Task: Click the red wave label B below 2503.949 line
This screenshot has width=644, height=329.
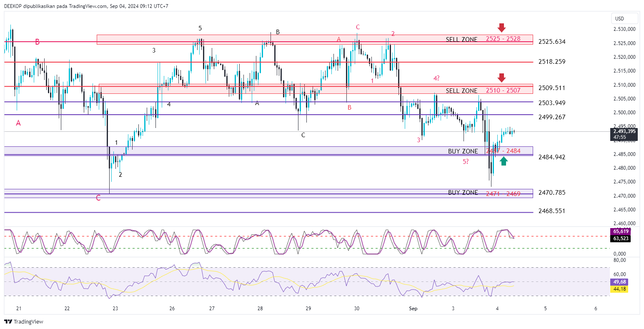Action: click(x=350, y=108)
